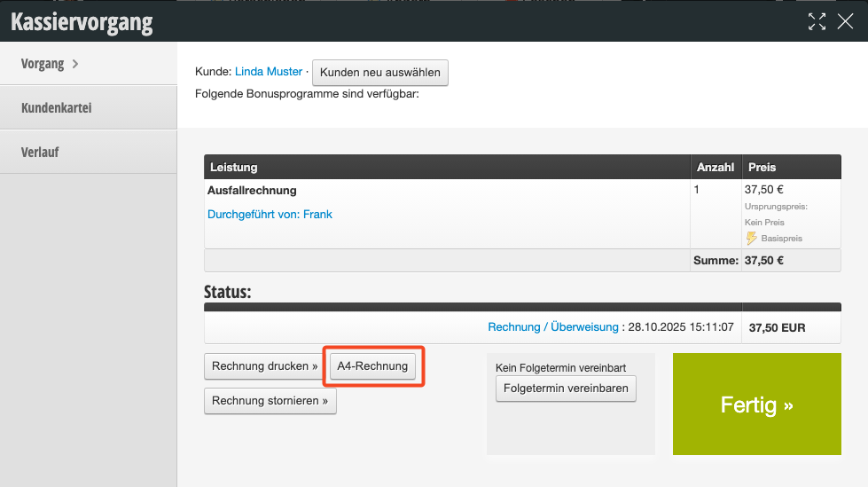
Task: Click the Anzahl column header
Action: [715, 167]
